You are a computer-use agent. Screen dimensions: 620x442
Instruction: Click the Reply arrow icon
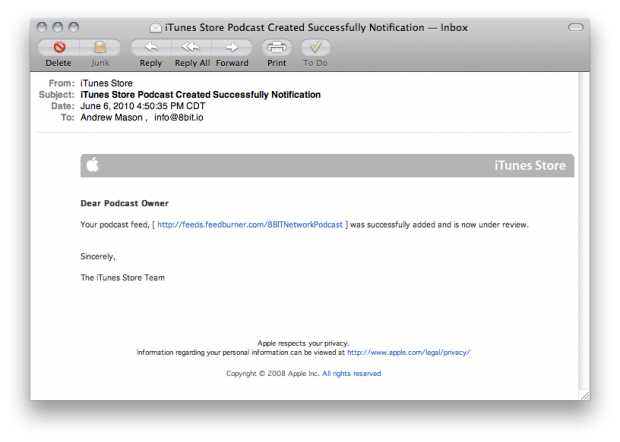(x=151, y=47)
